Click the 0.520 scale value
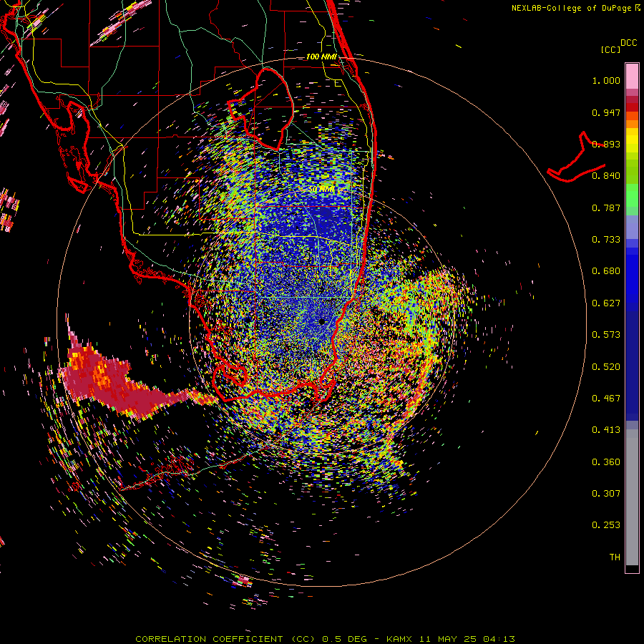Image resolution: width=644 pixels, height=644 pixels. click(x=606, y=367)
